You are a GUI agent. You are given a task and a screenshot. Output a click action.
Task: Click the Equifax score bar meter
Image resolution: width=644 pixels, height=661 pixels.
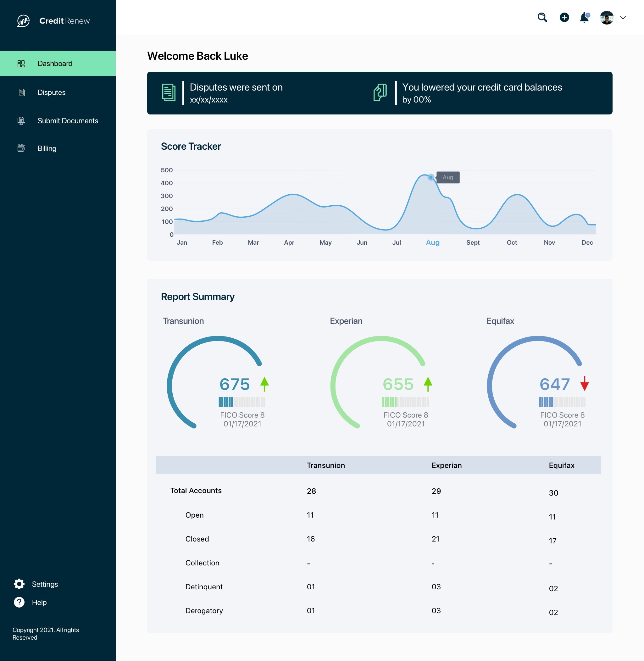click(x=562, y=402)
